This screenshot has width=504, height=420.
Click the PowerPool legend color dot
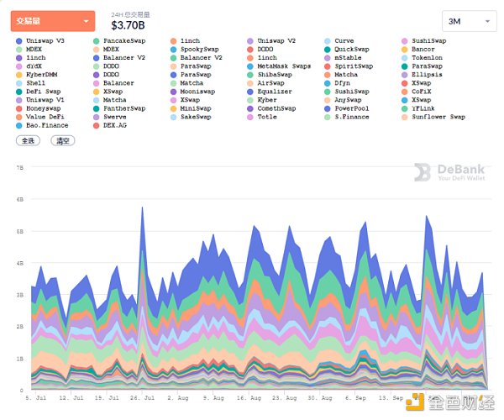[x=328, y=108]
